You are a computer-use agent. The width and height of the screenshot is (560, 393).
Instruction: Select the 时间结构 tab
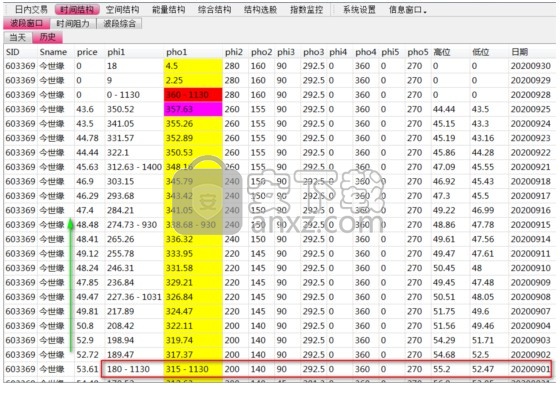tap(77, 10)
